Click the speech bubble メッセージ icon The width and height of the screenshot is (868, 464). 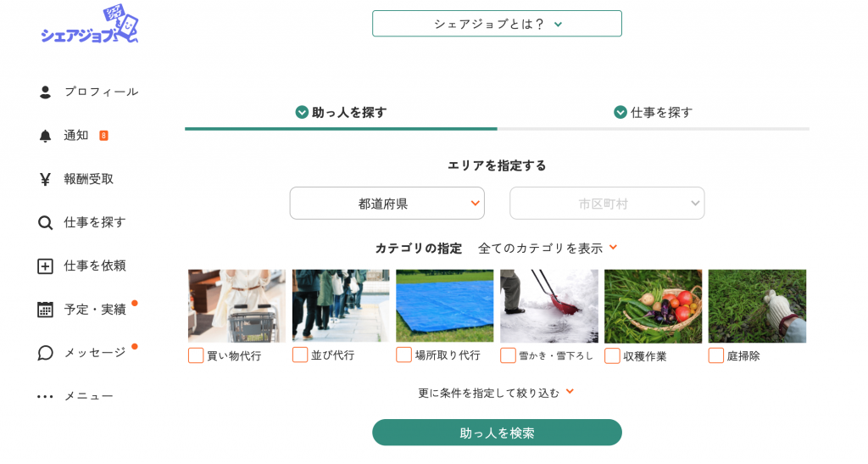click(46, 353)
